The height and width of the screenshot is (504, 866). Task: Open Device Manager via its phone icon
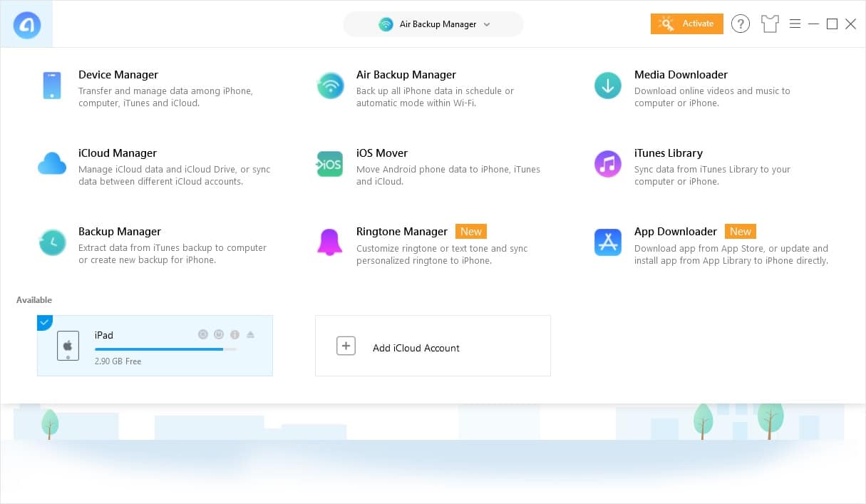tap(52, 86)
